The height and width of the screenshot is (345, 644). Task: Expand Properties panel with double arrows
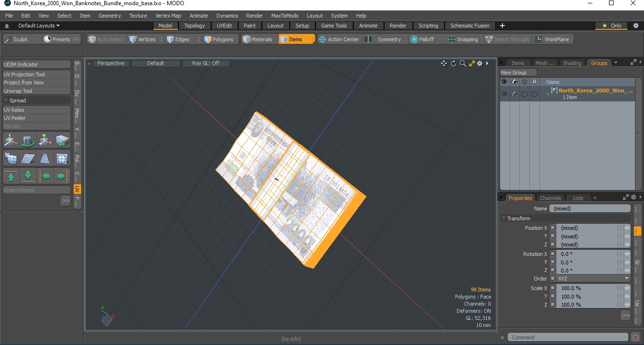pyautogui.click(x=626, y=315)
